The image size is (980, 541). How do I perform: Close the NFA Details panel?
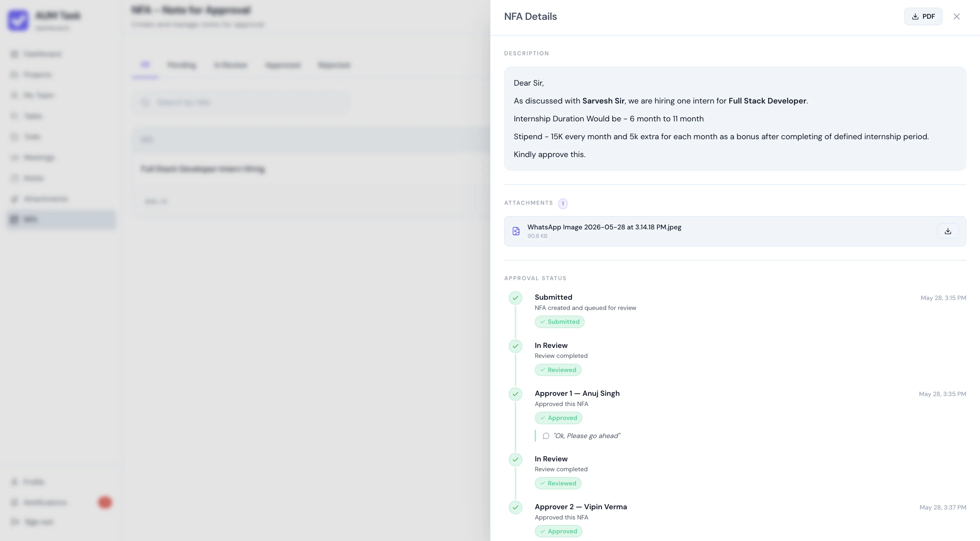click(x=956, y=16)
